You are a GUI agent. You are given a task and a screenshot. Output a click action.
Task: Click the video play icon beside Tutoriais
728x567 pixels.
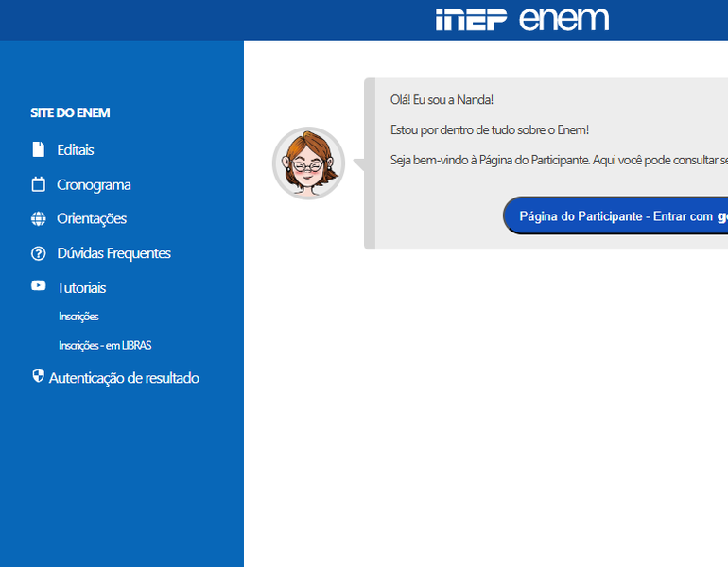coord(38,286)
